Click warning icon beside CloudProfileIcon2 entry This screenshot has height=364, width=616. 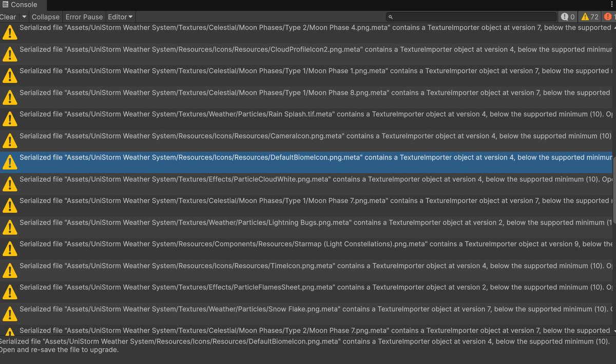pyautogui.click(x=9, y=54)
